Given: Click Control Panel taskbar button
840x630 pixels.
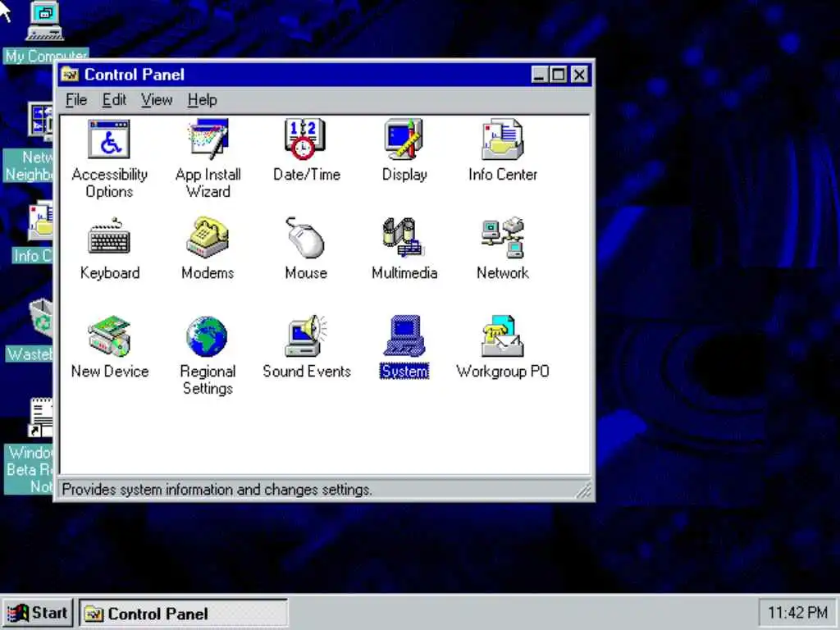Looking at the screenshot, I should click(183, 614).
